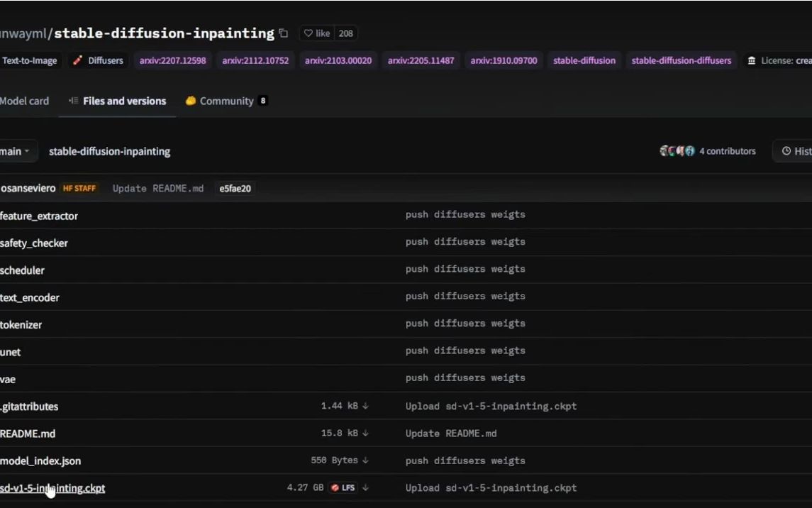Open the safety_checker folder

click(34, 243)
